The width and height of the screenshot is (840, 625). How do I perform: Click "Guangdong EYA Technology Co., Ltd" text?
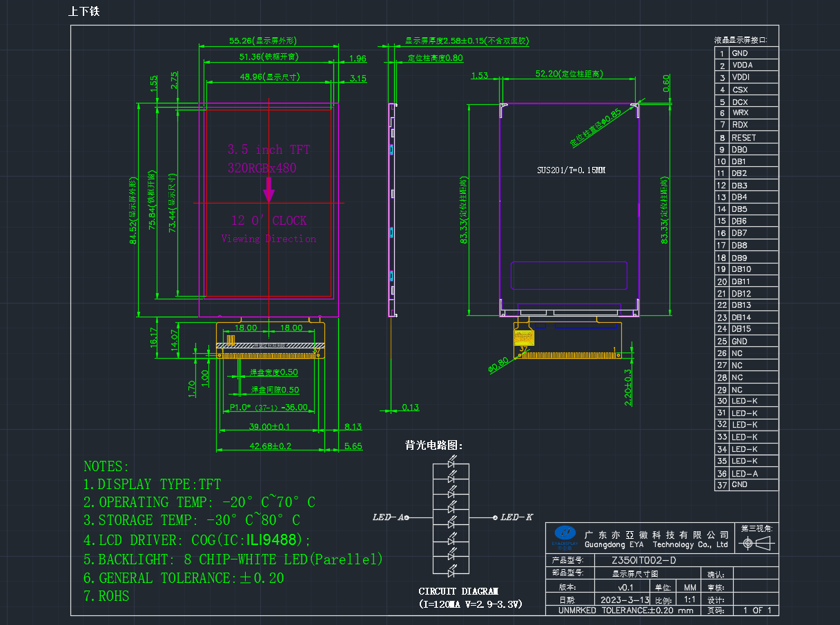(656, 545)
